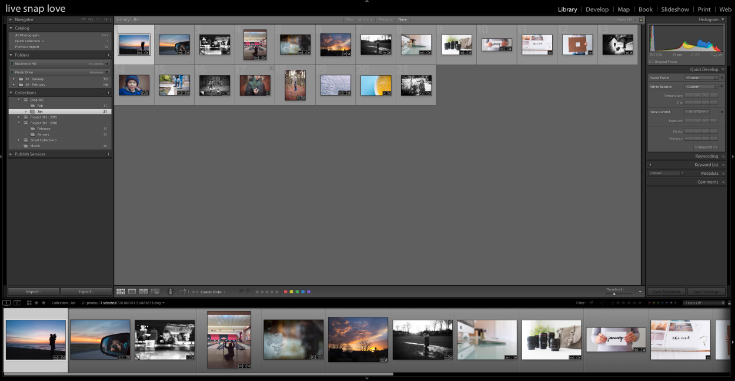Click the Import button
Screen dimensions: 735x381
(x=33, y=291)
